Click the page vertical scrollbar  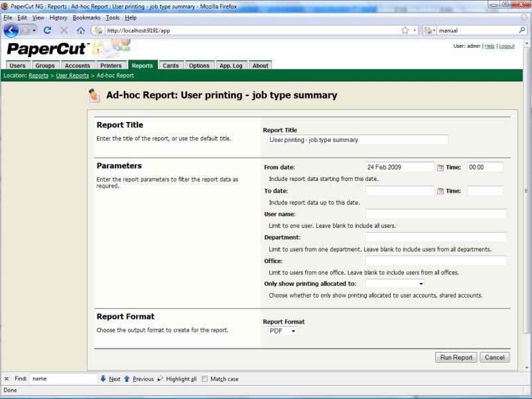point(526,190)
